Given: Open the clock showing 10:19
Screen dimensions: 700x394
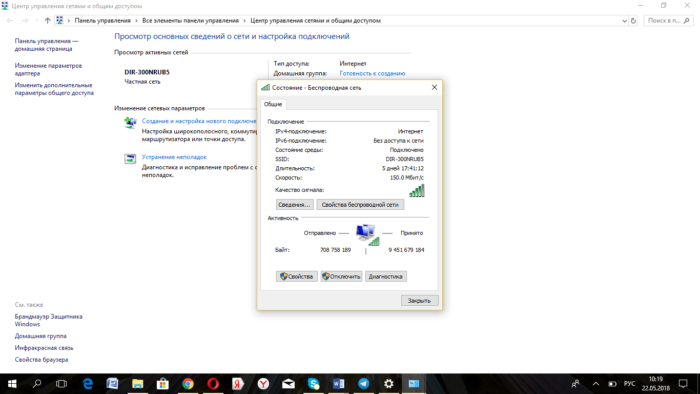Looking at the screenshot, I should pos(656,384).
